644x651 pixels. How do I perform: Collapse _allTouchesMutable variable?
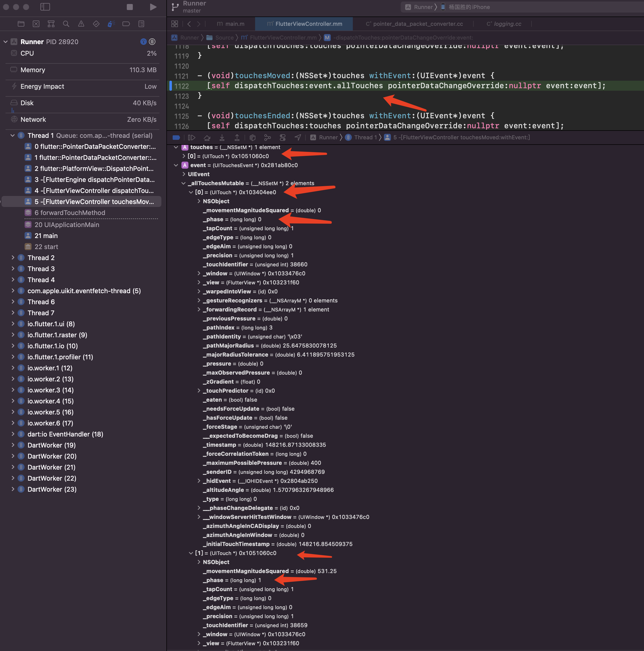click(x=183, y=183)
